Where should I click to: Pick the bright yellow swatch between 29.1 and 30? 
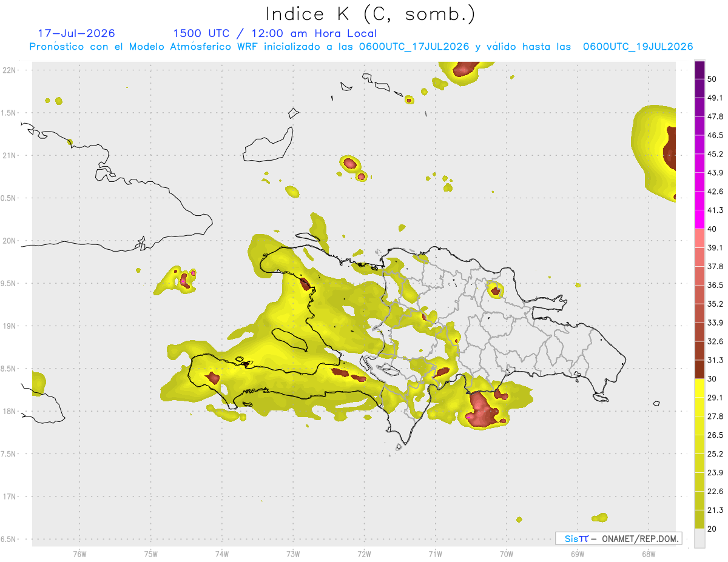700,388
